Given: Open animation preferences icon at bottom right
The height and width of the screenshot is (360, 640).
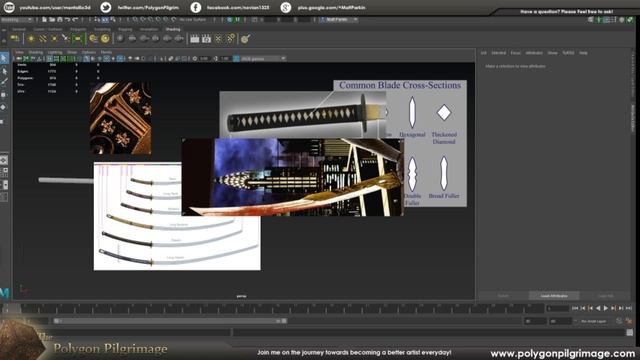Looking at the screenshot, I should point(629,321).
